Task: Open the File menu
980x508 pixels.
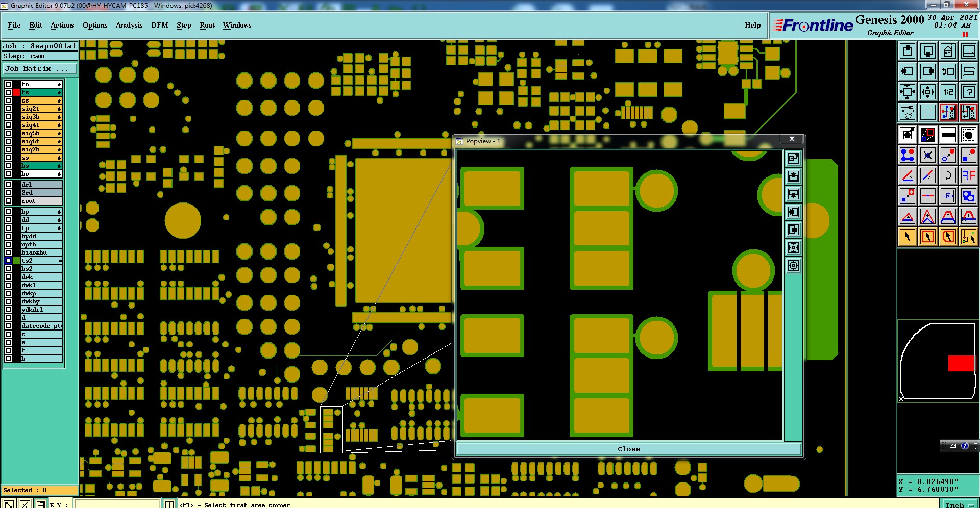Action: (x=14, y=25)
